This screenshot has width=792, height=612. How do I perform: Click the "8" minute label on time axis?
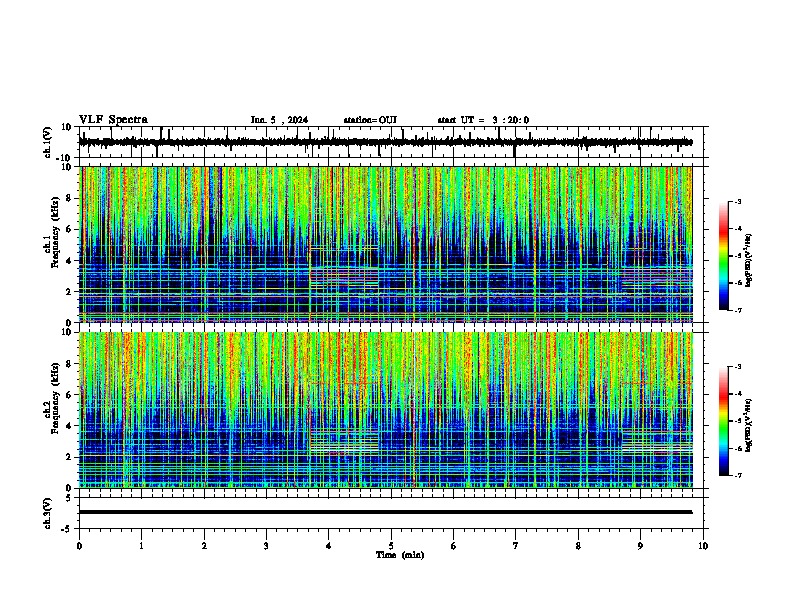578,546
